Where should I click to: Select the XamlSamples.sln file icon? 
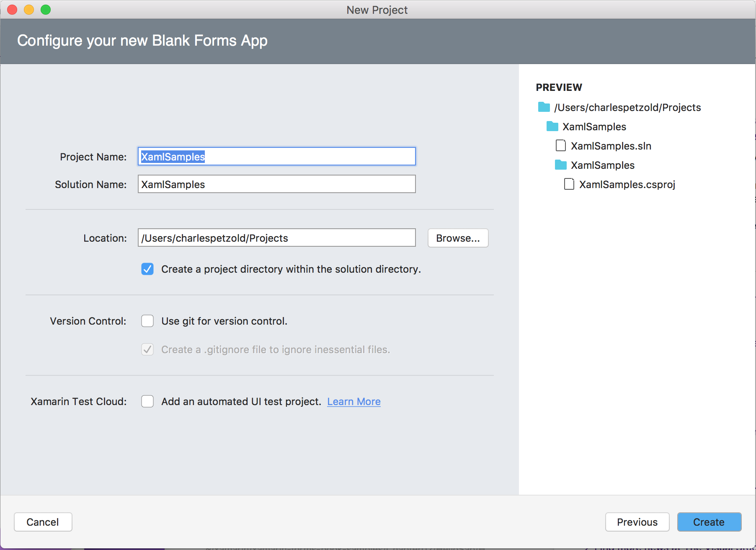(560, 146)
